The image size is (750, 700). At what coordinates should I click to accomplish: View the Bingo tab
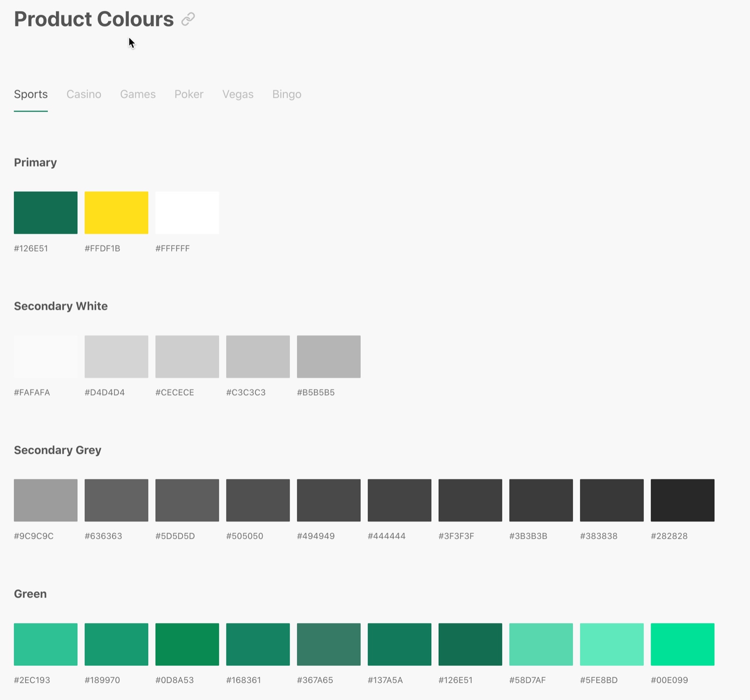(287, 94)
